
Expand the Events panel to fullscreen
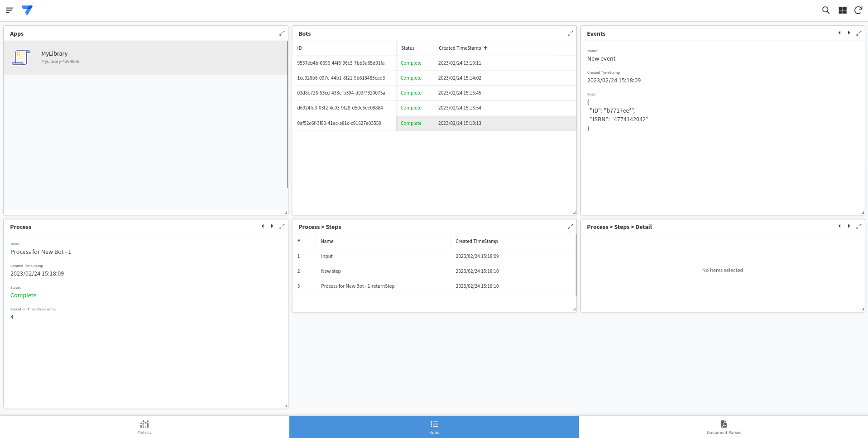click(x=859, y=33)
